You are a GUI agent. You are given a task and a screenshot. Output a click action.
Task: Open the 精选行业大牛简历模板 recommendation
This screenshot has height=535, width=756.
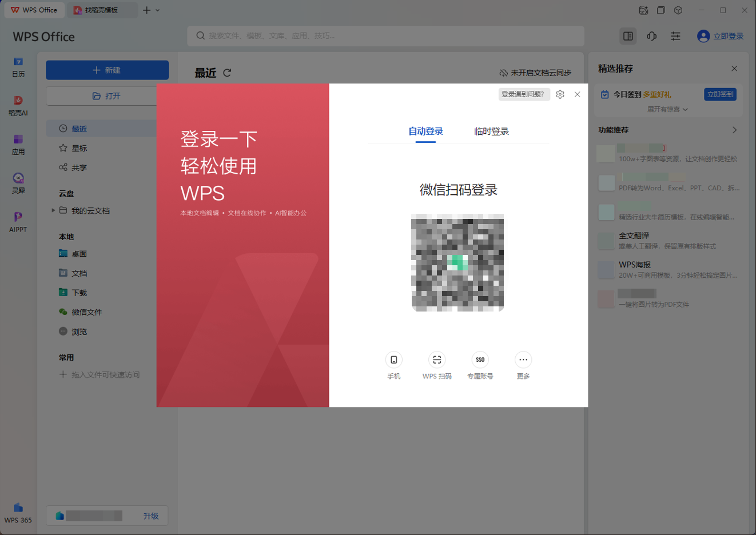(x=668, y=211)
